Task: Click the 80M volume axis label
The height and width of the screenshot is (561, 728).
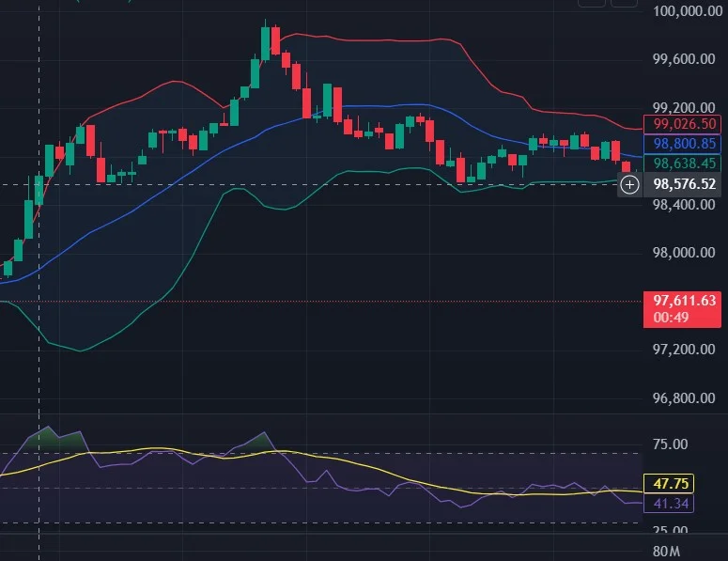Action: (666, 552)
